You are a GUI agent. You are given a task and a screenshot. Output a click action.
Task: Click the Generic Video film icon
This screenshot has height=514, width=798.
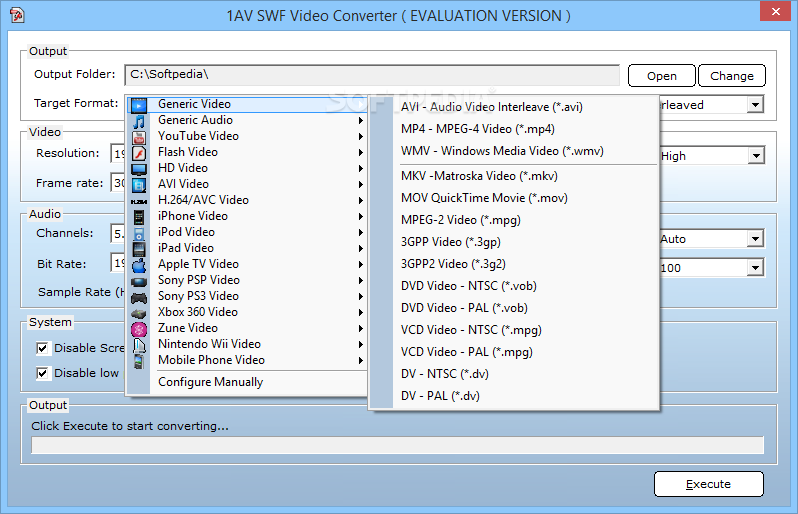pyautogui.click(x=139, y=105)
